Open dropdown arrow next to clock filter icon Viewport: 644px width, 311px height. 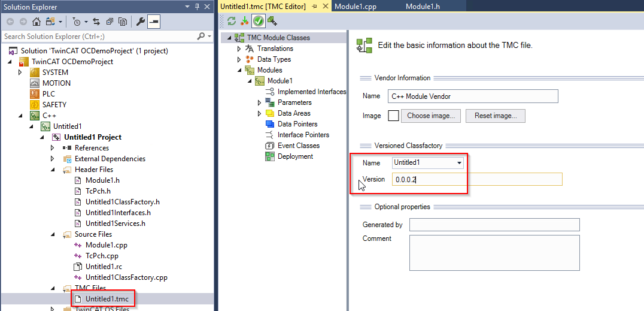pos(86,22)
